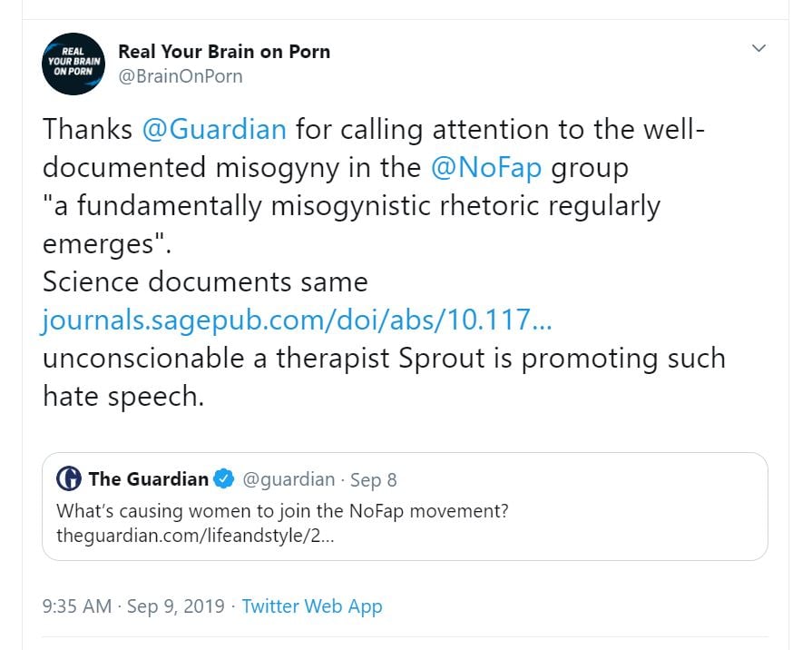Click the text mentioning therapist Sprout
812x650 pixels.
pos(384,358)
